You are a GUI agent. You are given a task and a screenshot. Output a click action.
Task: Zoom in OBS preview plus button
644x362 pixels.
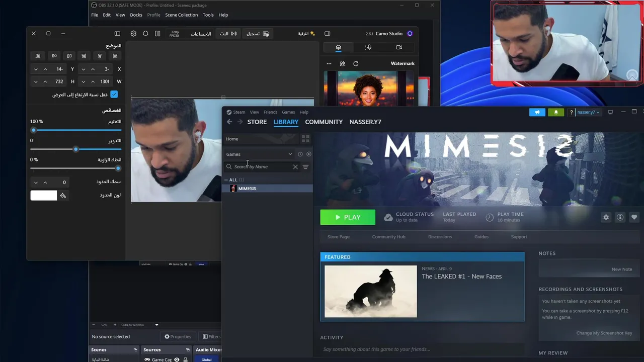click(x=115, y=325)
